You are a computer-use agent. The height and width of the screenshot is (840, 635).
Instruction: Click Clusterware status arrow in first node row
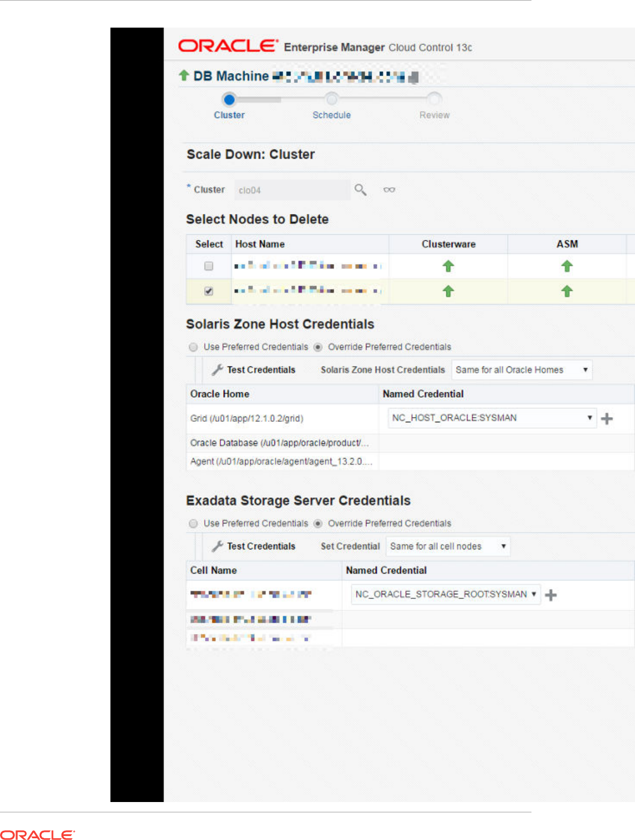tap(448, 266)
